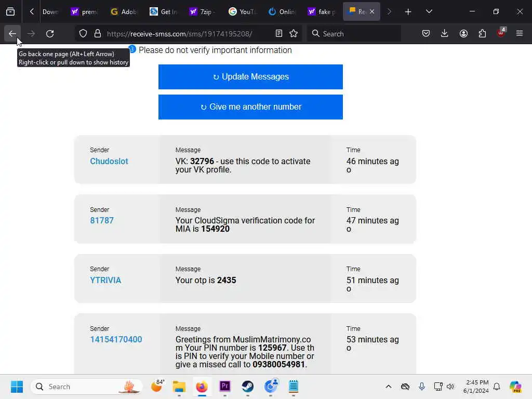The height and width of the screenshot is (399, 532).
Task: Open the weather widget showing 84°
Action: pyautogui.click(x=157, y=386)
